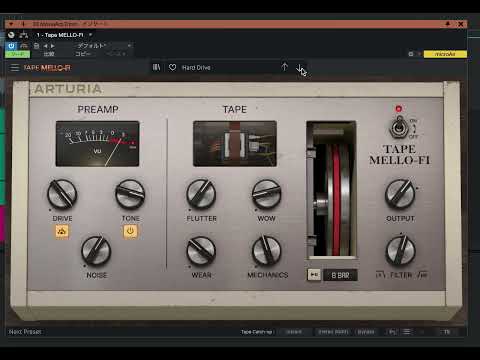Screen dimensions: 480x360
Task: Open the Tape Mello-Fi hamburger menu
Action: (x=15, y=68)
